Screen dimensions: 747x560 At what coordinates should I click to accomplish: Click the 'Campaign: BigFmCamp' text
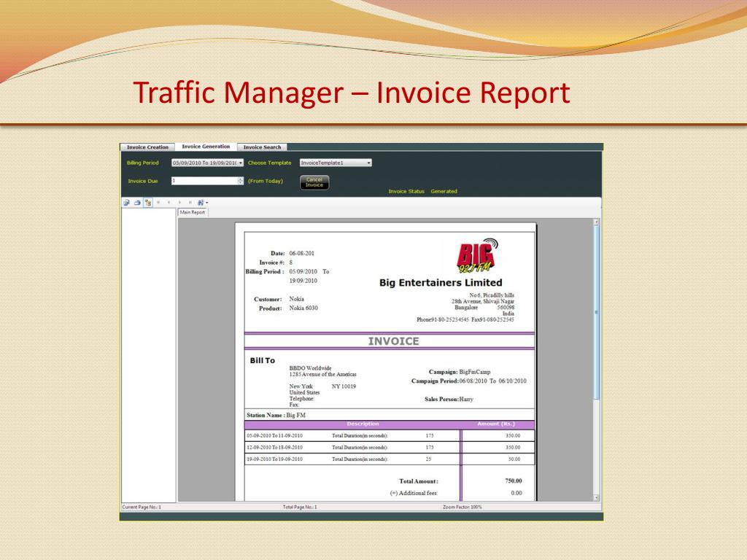pos(460,372)
